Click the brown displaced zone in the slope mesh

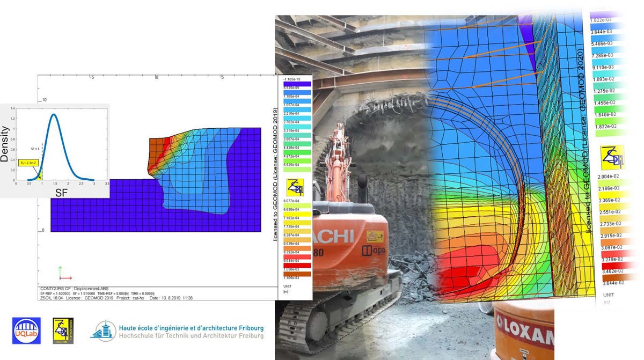(x=155, y=147)
